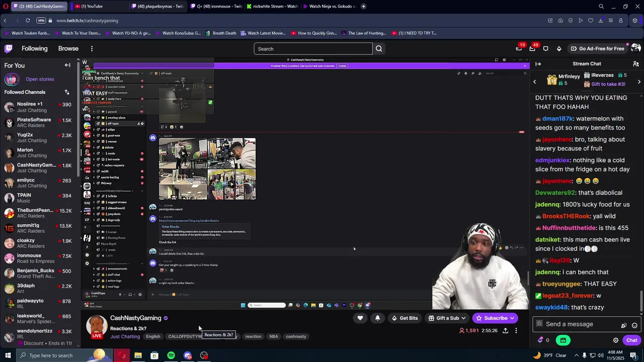Open chat settings gear
The width and height of the screenshot is (644, 362).
point(616,340)
